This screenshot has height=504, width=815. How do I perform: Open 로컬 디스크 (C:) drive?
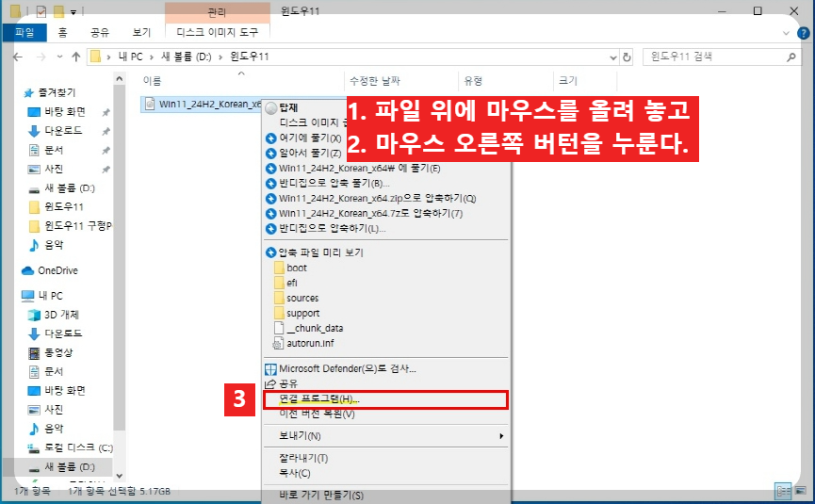click(x=78, y=447)
